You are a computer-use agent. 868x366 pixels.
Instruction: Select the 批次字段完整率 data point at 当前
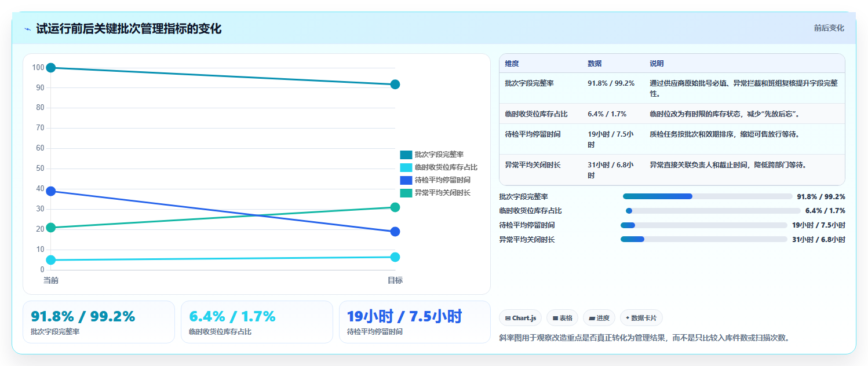(51, 68)
